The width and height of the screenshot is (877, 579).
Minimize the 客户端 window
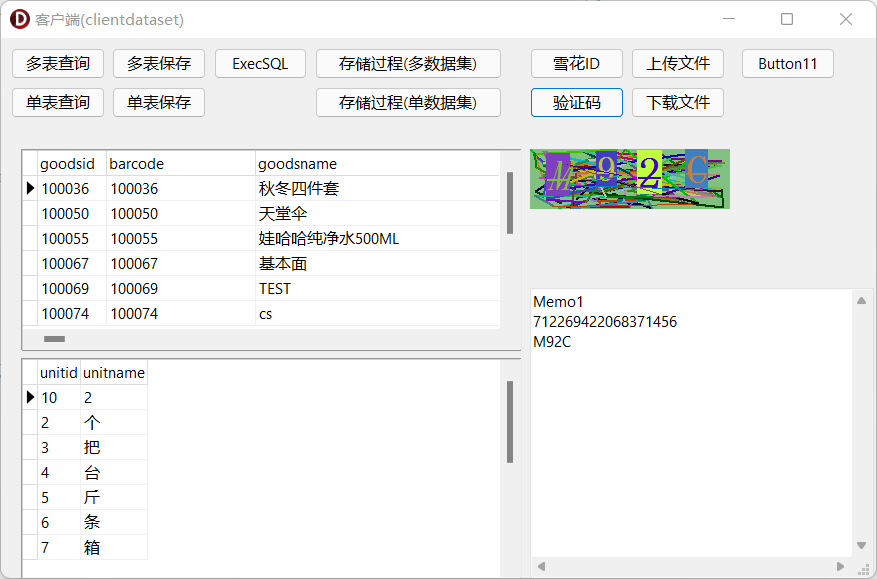tap(729, 19)
